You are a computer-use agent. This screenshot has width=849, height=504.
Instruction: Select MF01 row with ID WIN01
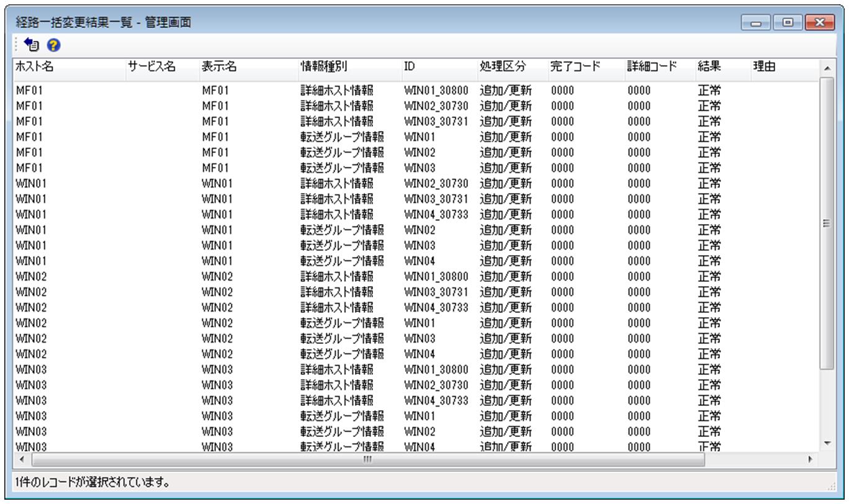pos(416,137)
